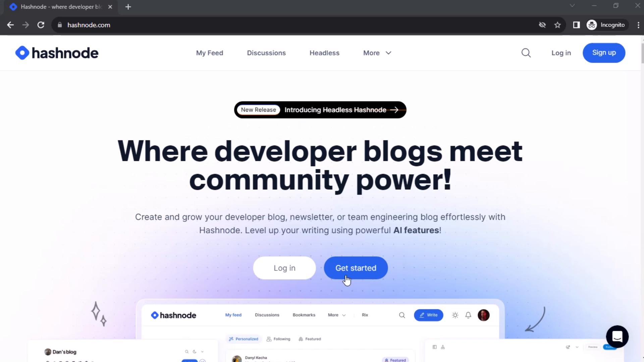The image size is (644, 362).
Task: Expand the More dropdown menu
Action: tap(377, 53)
